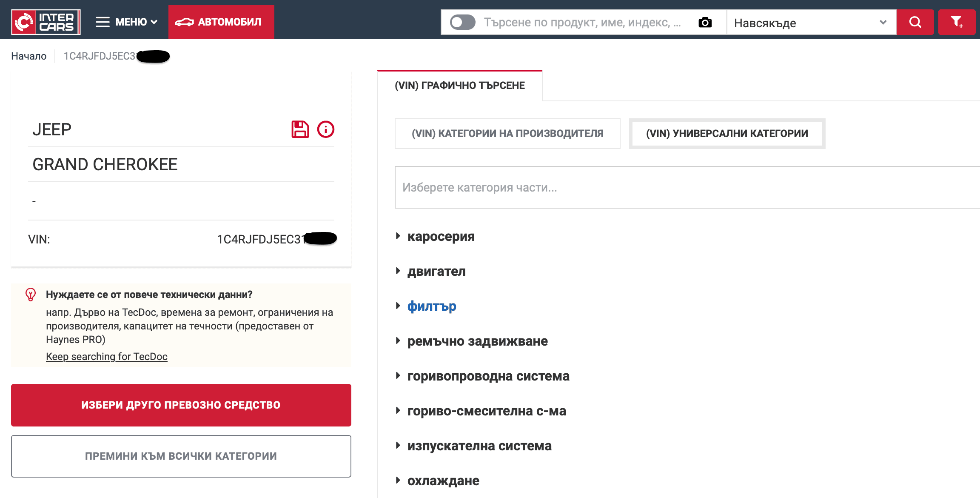Expand the ремъчно задвижване arrow

(398, 341)
